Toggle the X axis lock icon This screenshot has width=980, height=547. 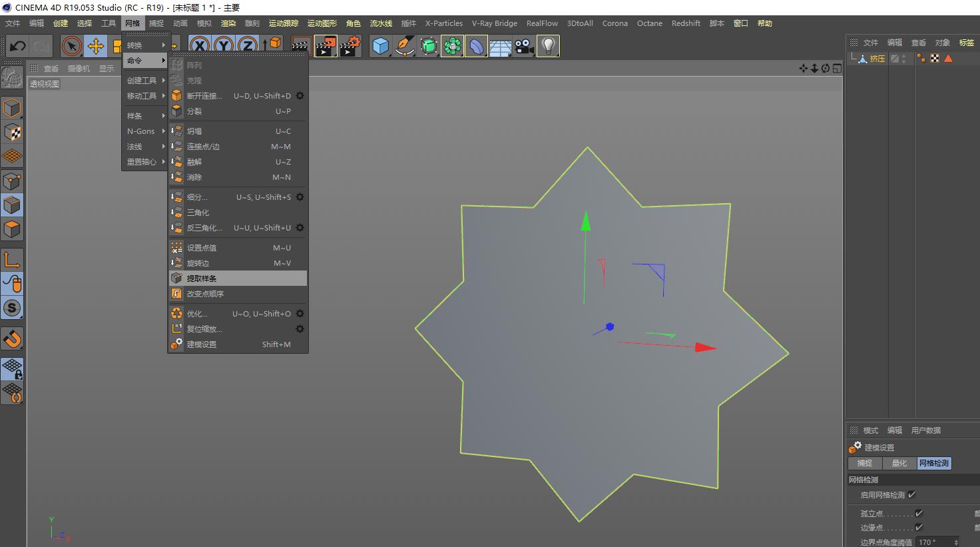(200, 46)
